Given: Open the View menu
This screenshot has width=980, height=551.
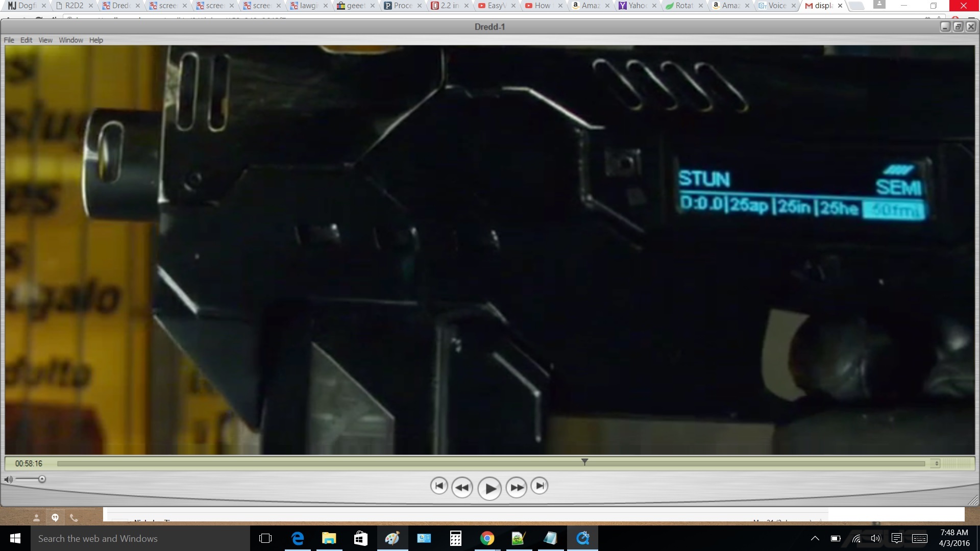Looking at the screenshot, I should [45, 40].
